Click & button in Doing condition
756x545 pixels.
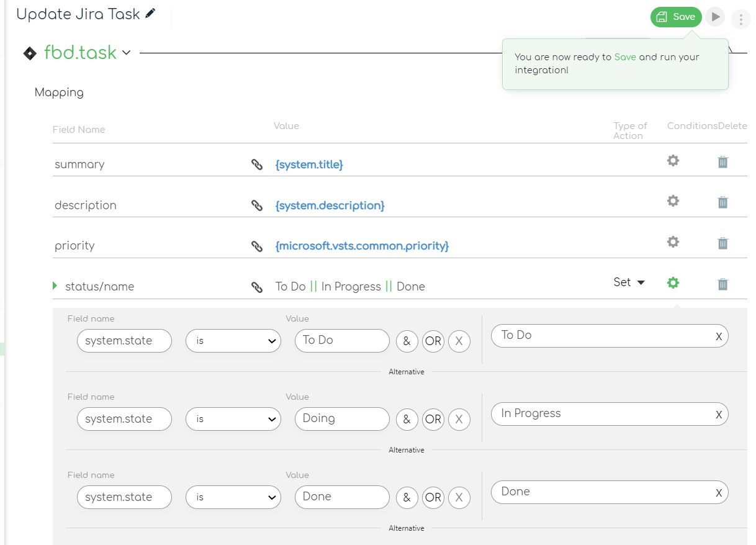(407, 419)
